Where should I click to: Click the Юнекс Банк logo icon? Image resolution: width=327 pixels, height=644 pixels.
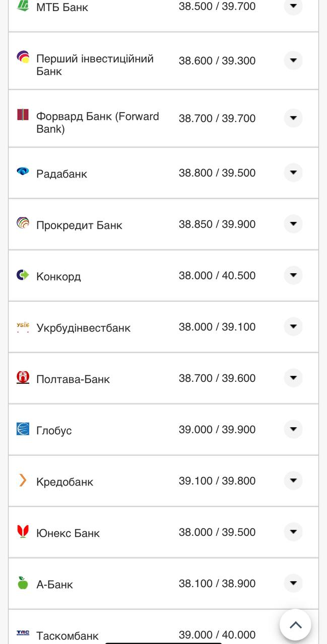tap(23, 531)
